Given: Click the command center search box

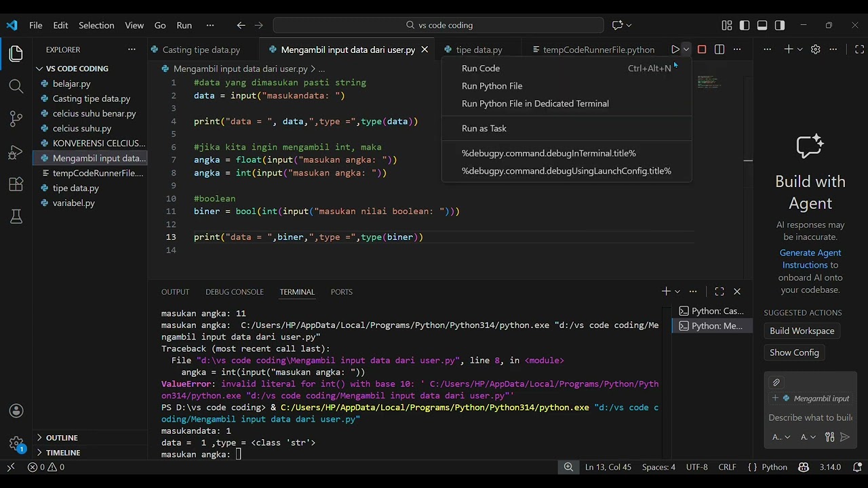Looking at the screenshot, I should point(438,25).
